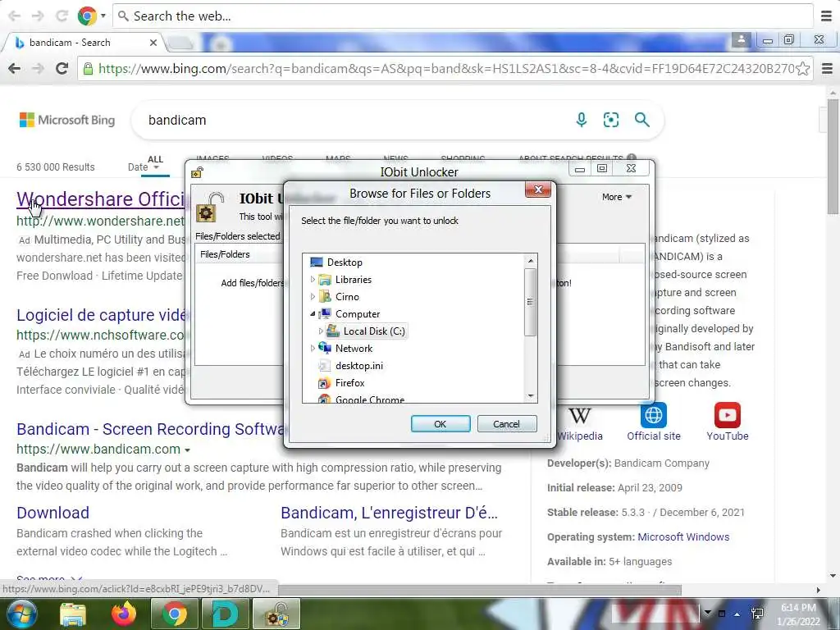Select desktop.ini file in tree

tap(350, 365)
